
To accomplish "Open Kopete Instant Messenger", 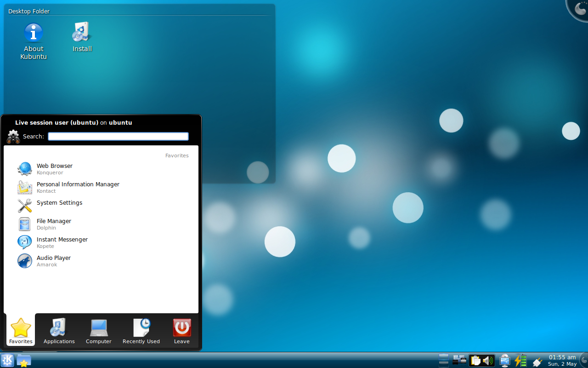I will pyautogui.click(x=101, y=242).
